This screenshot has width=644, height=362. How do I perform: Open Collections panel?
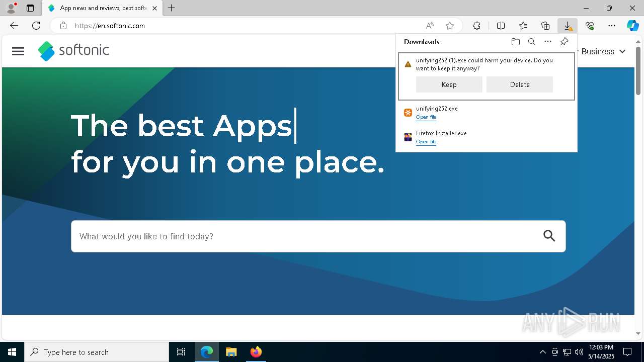pos(545,26)
